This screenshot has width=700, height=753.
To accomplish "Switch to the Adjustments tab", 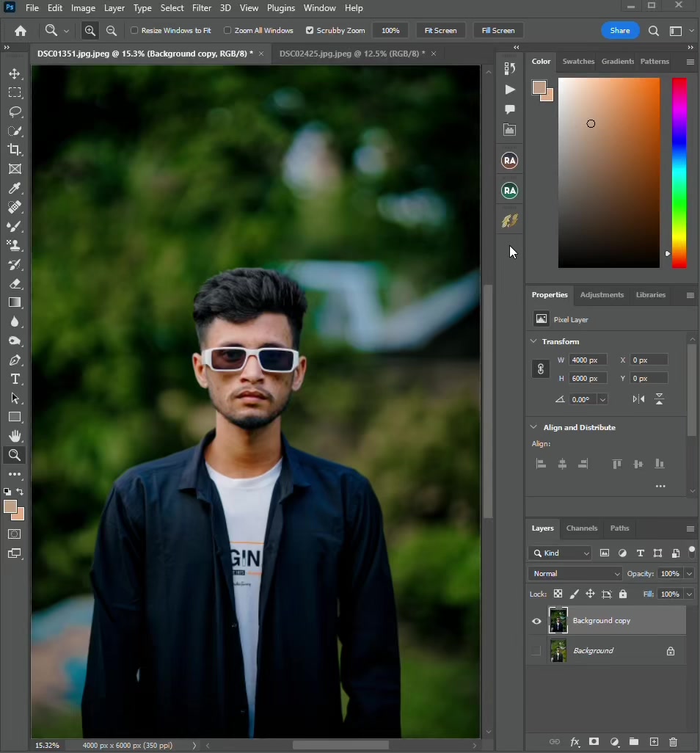I will point(602,295).
